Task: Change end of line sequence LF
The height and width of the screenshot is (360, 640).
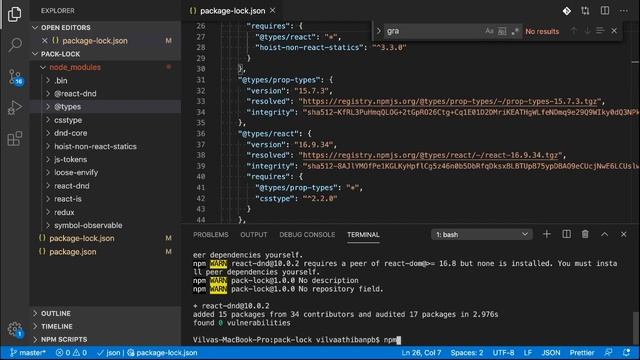Action: tap(528, 353)
